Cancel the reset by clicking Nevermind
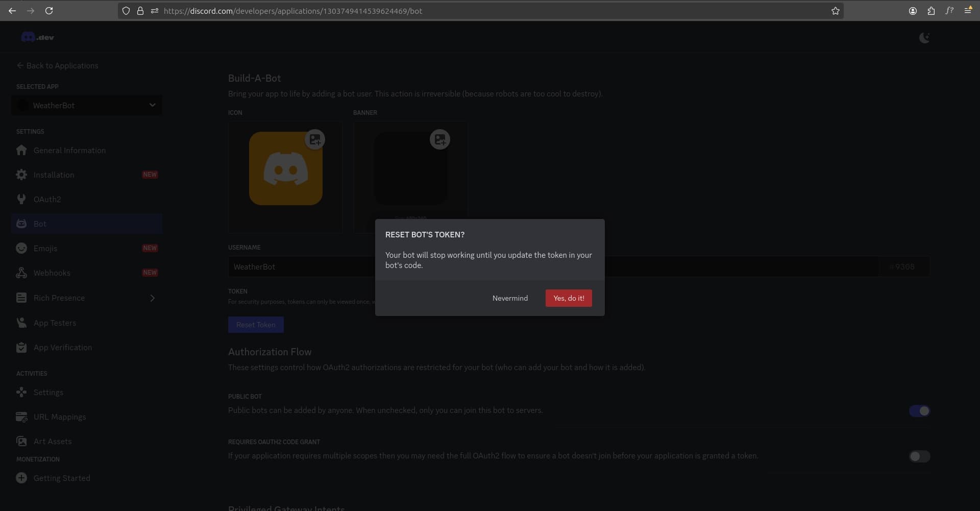Image resolution: width=980 pixels, height=511 pixels. point(510,298)
